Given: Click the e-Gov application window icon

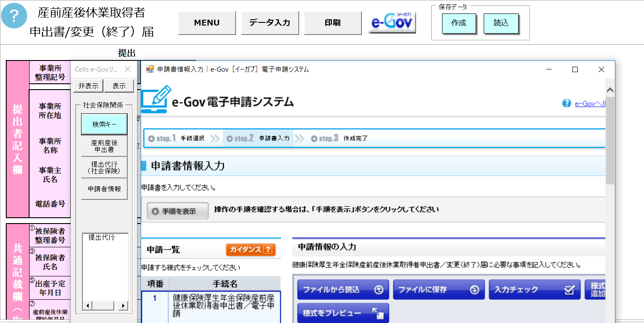Looking at the screenshot, I should click(150, 69).
